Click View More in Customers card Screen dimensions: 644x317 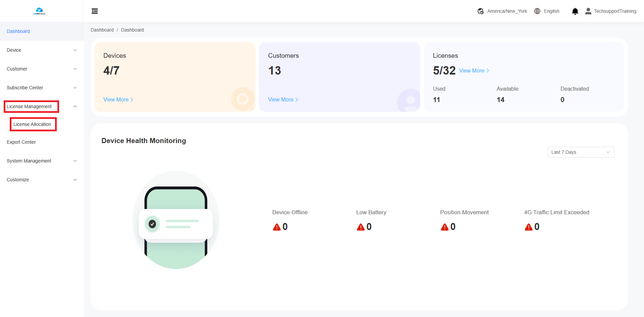tap(283, 100)
